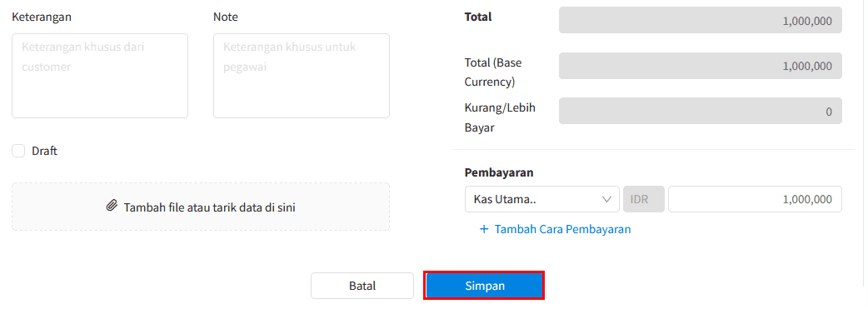Image resolution: width=868 pixels, height=309 pixels.
Task: Click the Note field label
Action: tap(226, 17)
